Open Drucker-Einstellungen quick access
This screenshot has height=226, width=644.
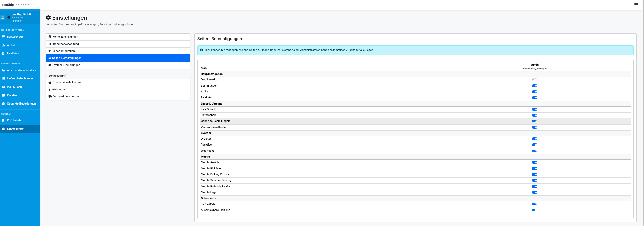118,83
